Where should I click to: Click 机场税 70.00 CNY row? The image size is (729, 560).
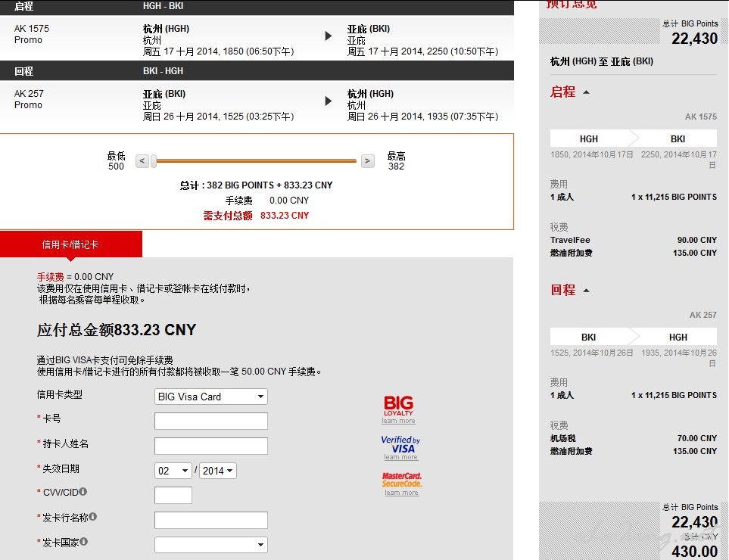pos(633,438)
